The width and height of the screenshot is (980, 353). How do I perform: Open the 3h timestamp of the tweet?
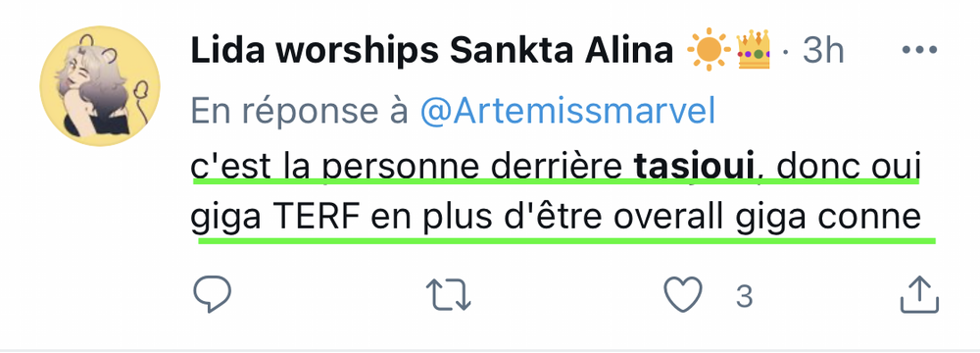(822, 50)
